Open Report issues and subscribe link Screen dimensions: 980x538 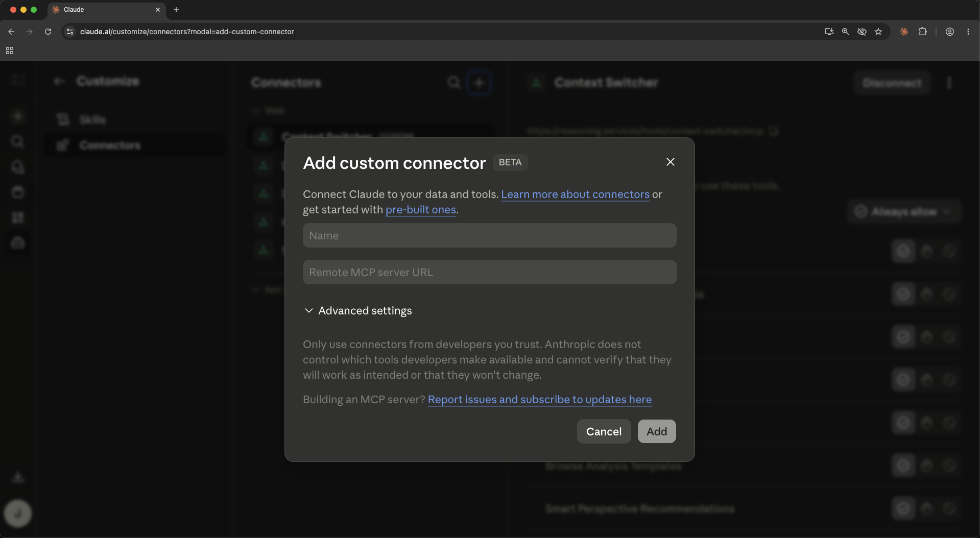(539, 399)
